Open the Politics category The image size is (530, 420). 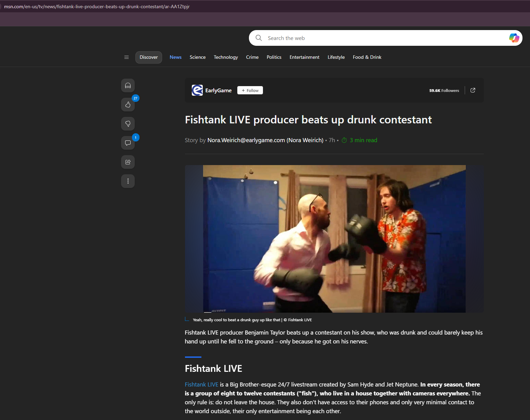pyautogui.click(x=274, y=57)
